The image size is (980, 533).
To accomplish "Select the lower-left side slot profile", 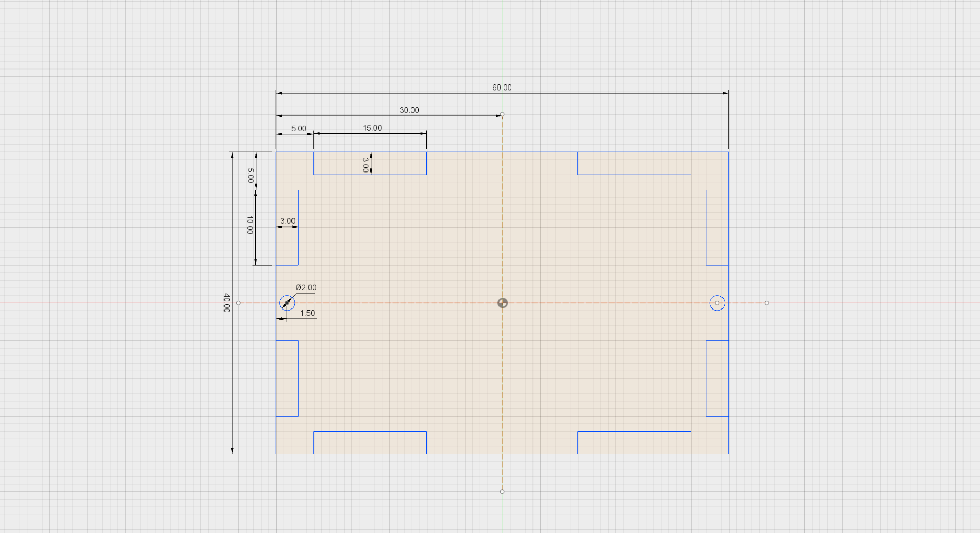I will click(287, 379).
